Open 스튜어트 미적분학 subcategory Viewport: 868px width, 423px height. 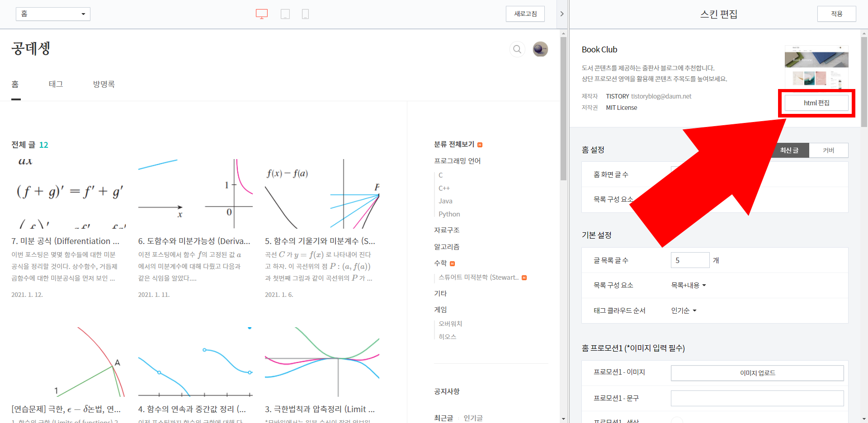point(479,277)
